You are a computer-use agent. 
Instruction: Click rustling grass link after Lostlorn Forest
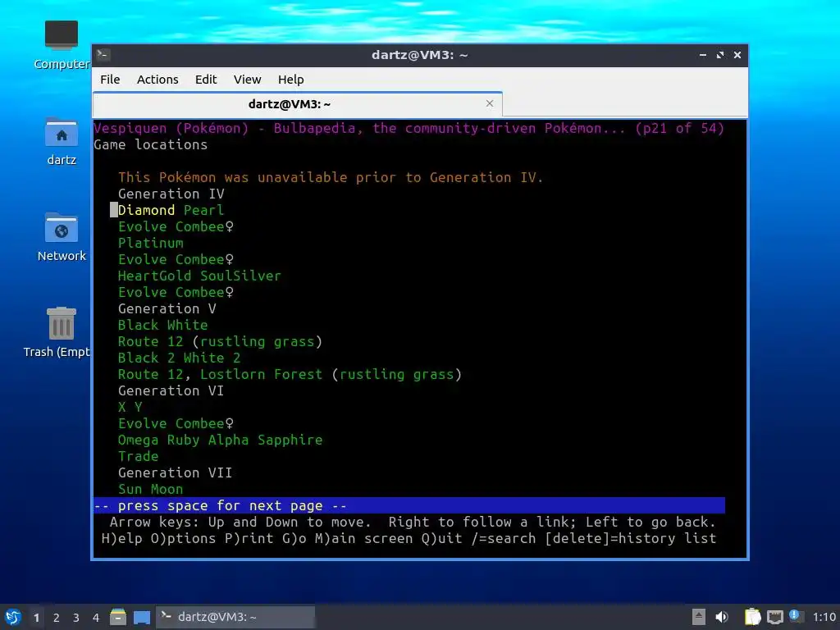click(x=396, y=374)
